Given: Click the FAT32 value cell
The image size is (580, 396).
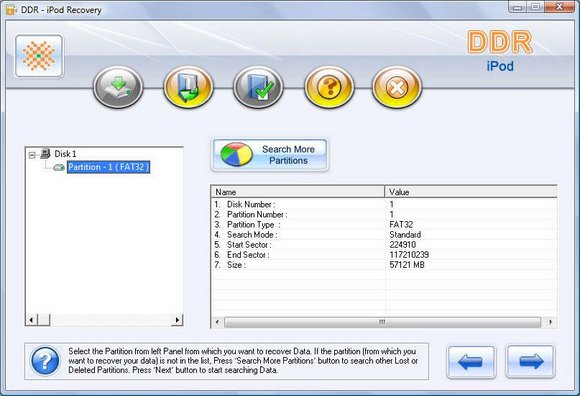Looking at the screenshot, I should point(401,224).
